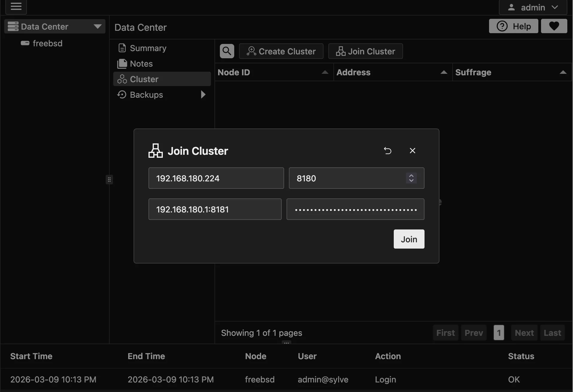Viewport: 573px width, 392px height.
Task: Toggle sorting on the Suffrage column
Action: [x=563, y=72]
